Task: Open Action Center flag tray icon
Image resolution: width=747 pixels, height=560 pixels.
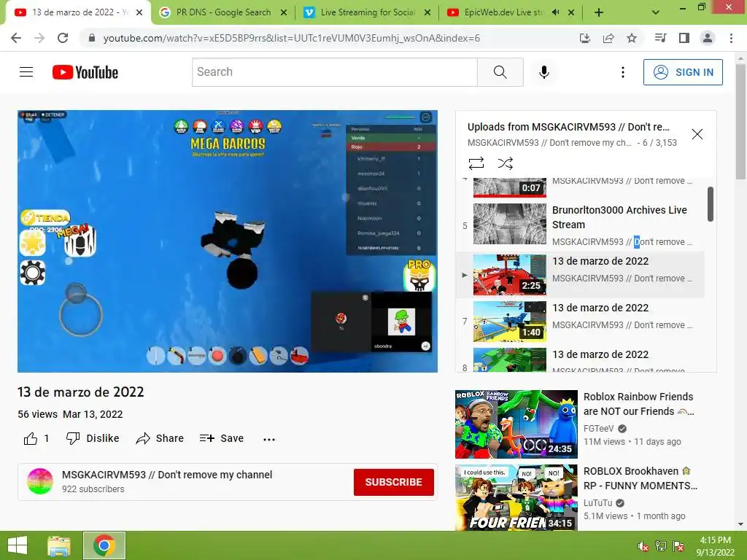Action: pyautogui.click(x=679, y=546)
